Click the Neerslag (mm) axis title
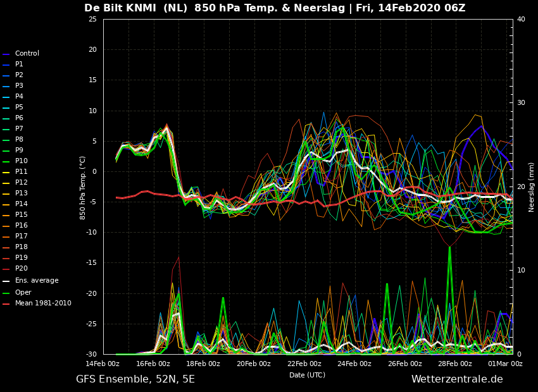This screenshot has width=538, height=392. point(531,187)
